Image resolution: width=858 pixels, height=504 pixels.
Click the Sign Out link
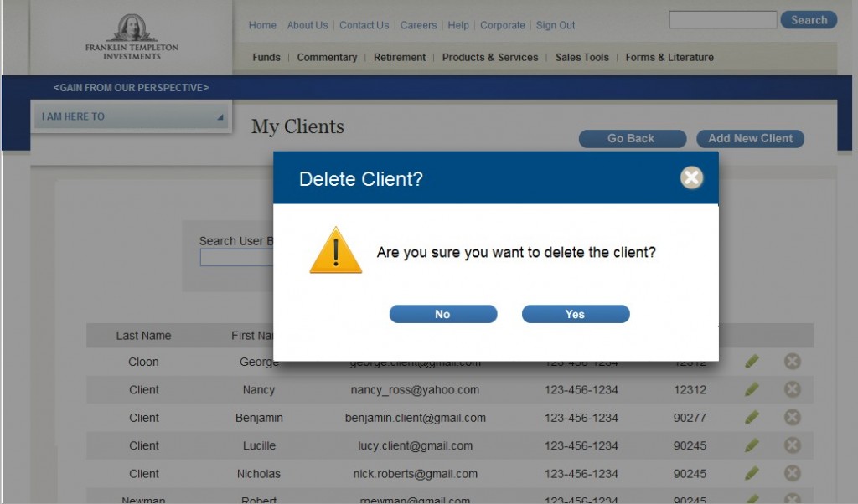pyautogui.click(x=556, y=25)
